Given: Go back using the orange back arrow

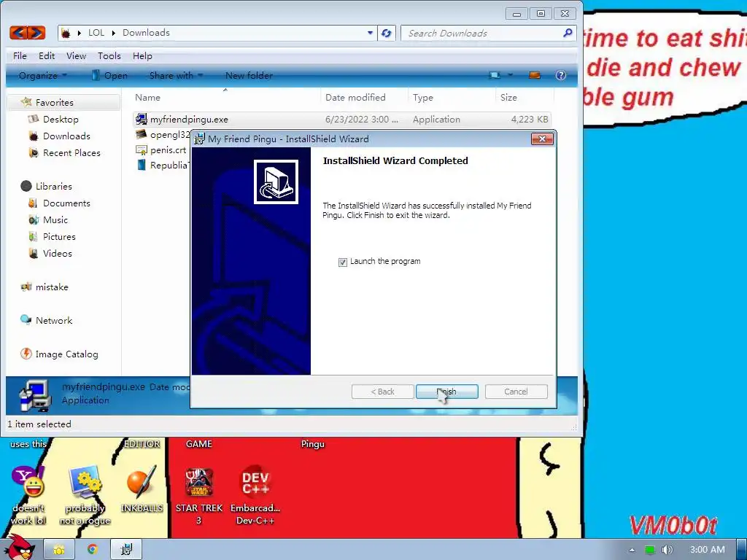Looking at the screenshot, I should [x=18, y=32].
